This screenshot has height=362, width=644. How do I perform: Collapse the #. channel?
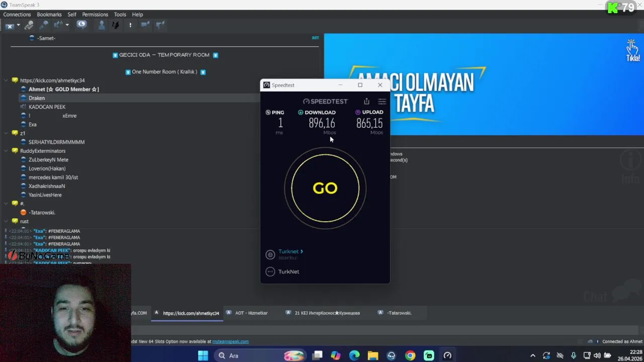point(6,204)
